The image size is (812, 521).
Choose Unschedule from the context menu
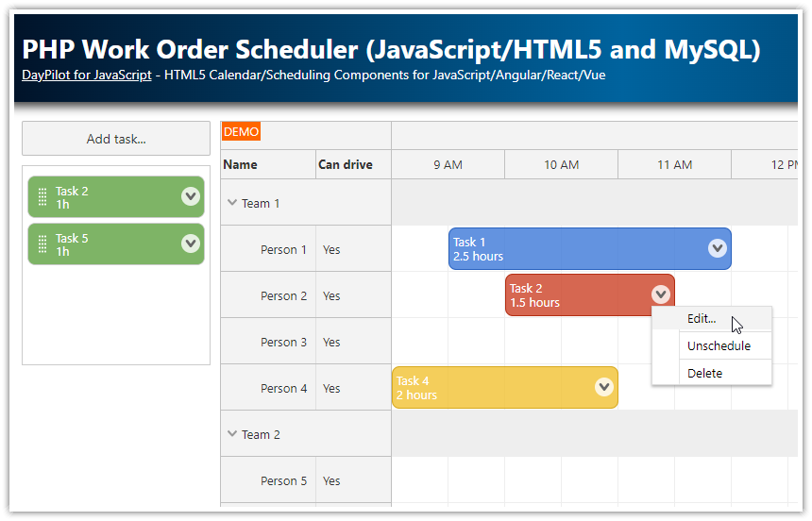click(x=712, y=346)
